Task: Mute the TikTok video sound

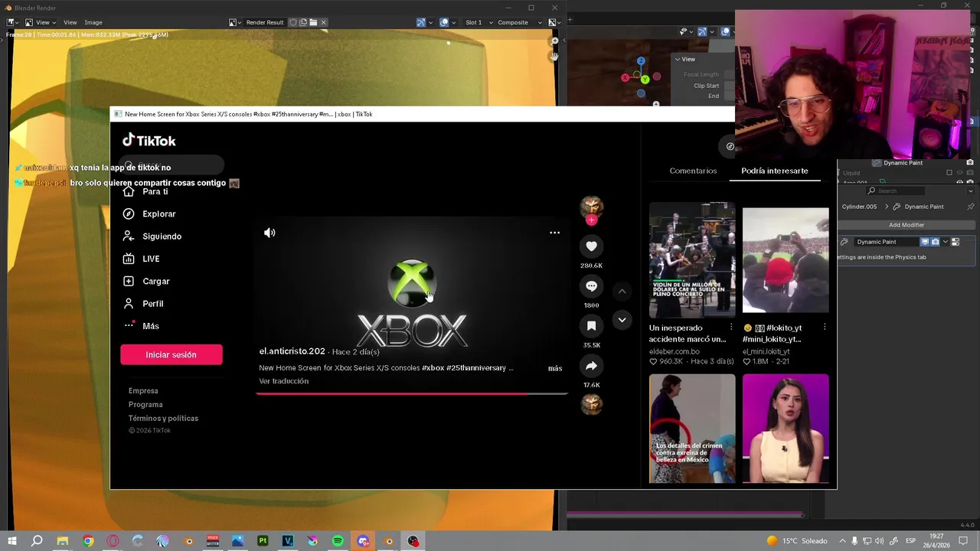Action: [x=269, y=233]
